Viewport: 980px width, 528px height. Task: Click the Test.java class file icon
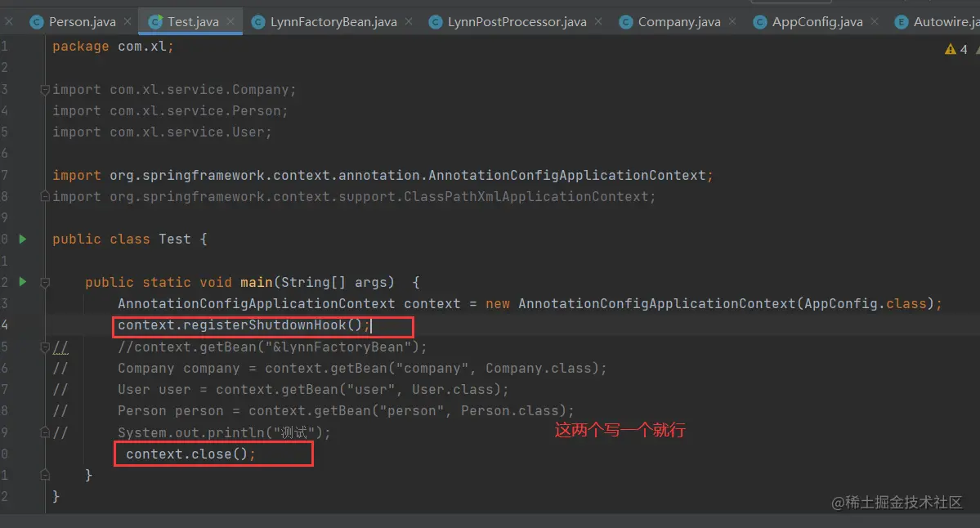pyautogui.click(x=155, y=23)
